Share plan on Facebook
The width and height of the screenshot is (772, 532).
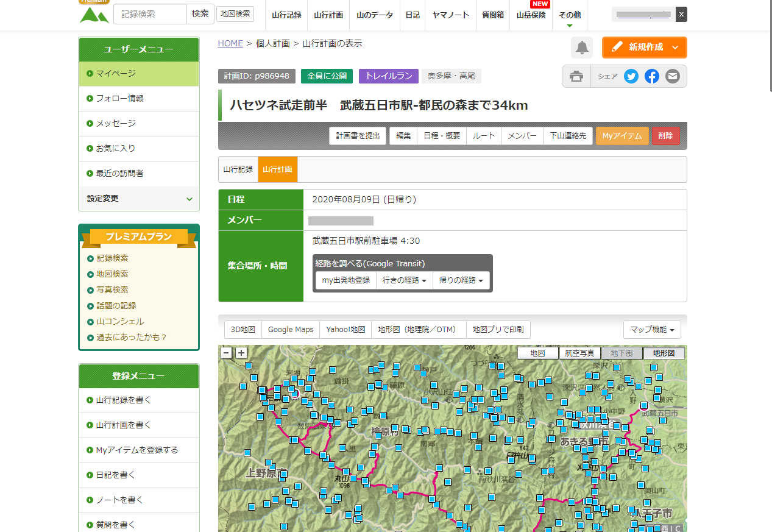652,77
